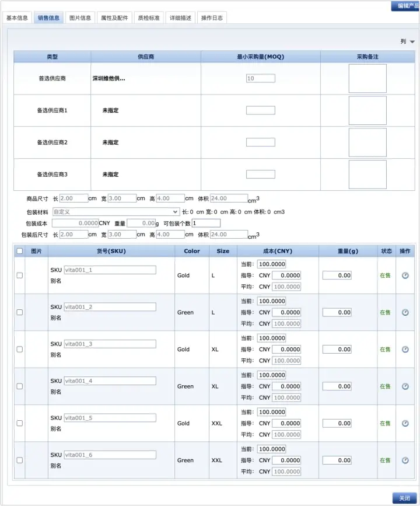Click the clock icon for SKU vita001_4
This screenshot has height=506, width=420.
coord(405,386)
